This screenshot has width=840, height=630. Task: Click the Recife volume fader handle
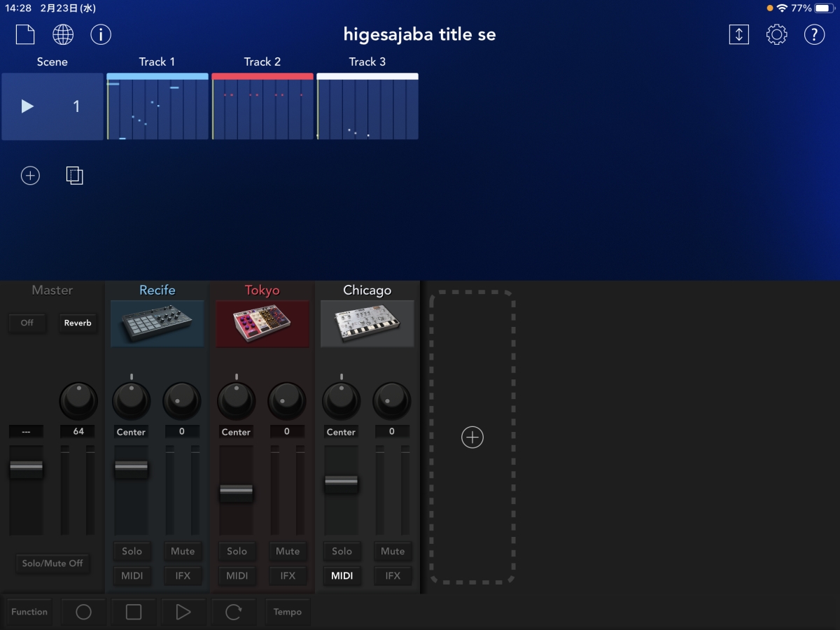132,468
